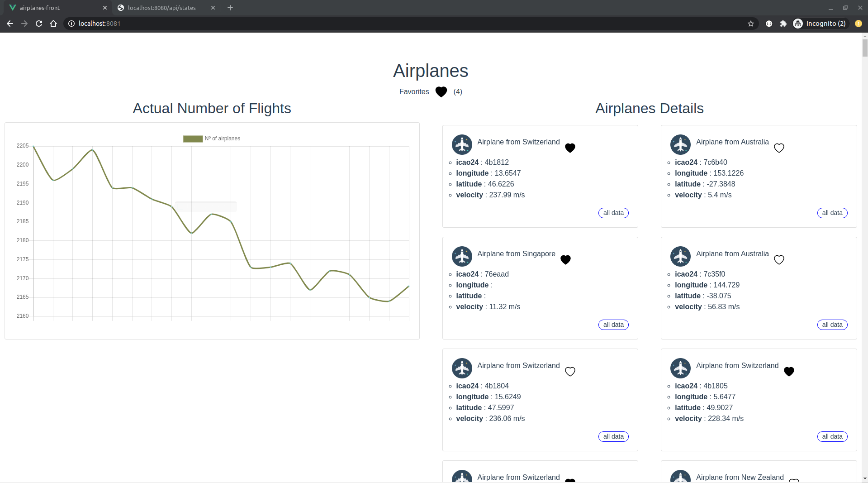The image size is (868, 483).
Task: Click the circular extension icon left of puzzle
Action: click(769, 24)
